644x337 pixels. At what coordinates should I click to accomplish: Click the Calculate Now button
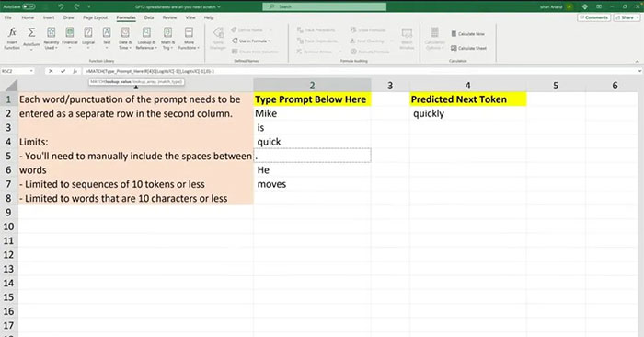pyautogui.click(x=467, y=34)
